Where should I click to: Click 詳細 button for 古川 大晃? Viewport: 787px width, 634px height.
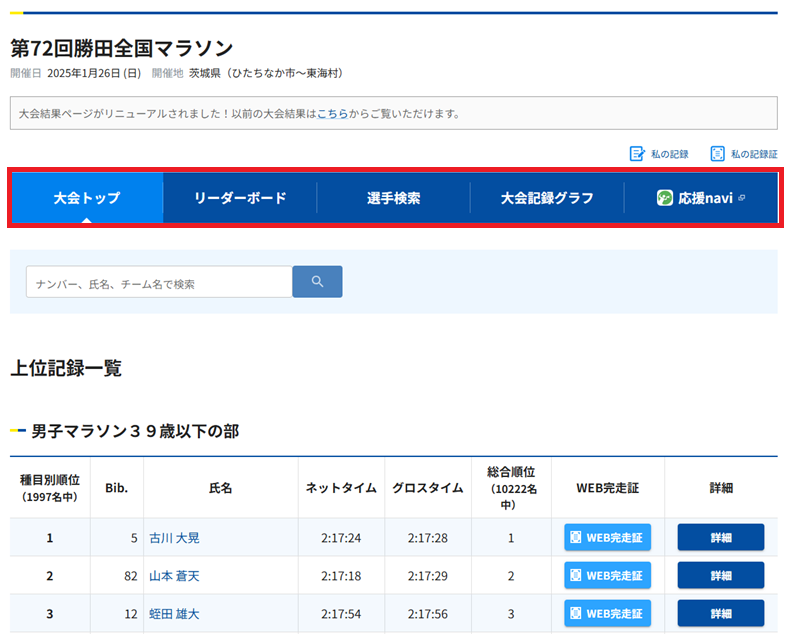pyautogui.click(x=720, y=538)
